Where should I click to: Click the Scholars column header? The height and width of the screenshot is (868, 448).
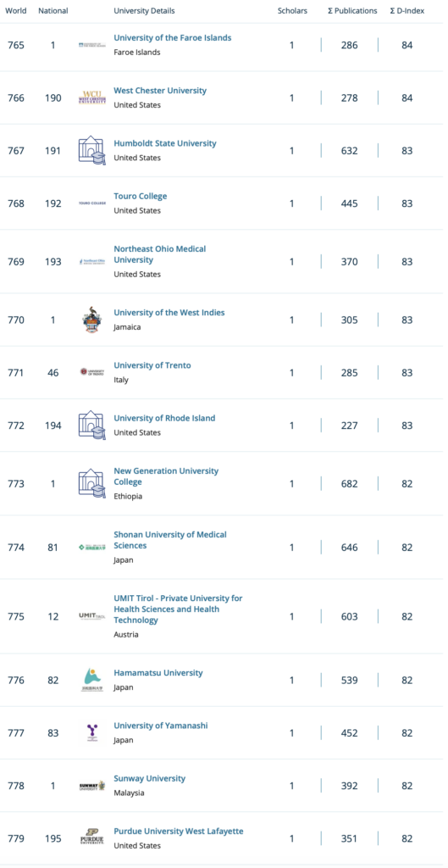click(292, 10)
